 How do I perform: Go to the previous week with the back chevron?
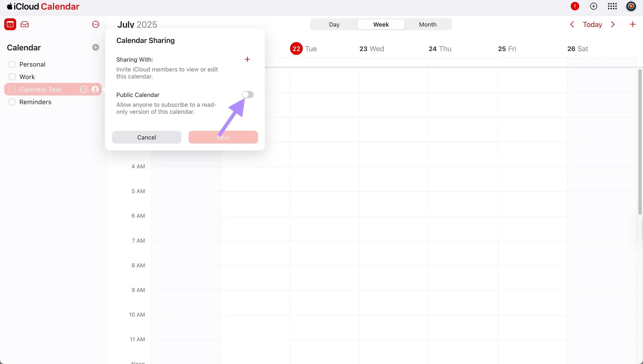pyautogui.click(x=572, y=24)
